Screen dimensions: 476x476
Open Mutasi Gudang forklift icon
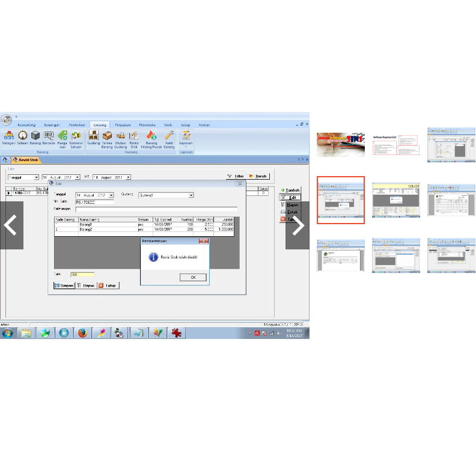click(x=121, y=139)
